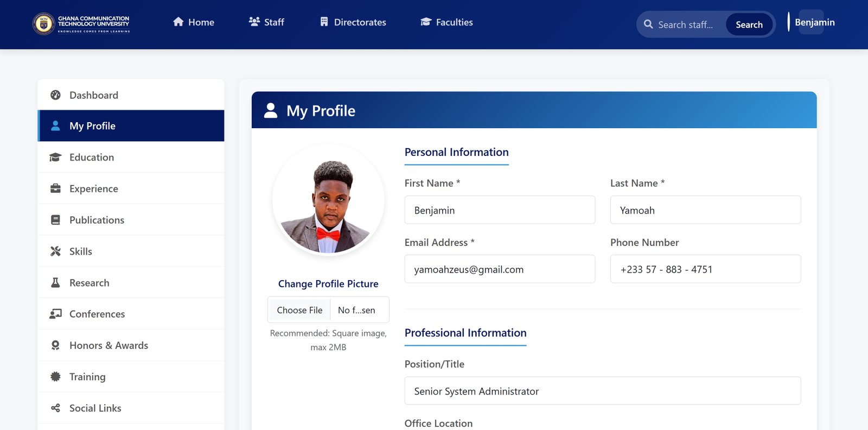Click the Email Address input field
The width and height of the screenshot is (868, 430).
pyautogui.click(x=499, y=269)
